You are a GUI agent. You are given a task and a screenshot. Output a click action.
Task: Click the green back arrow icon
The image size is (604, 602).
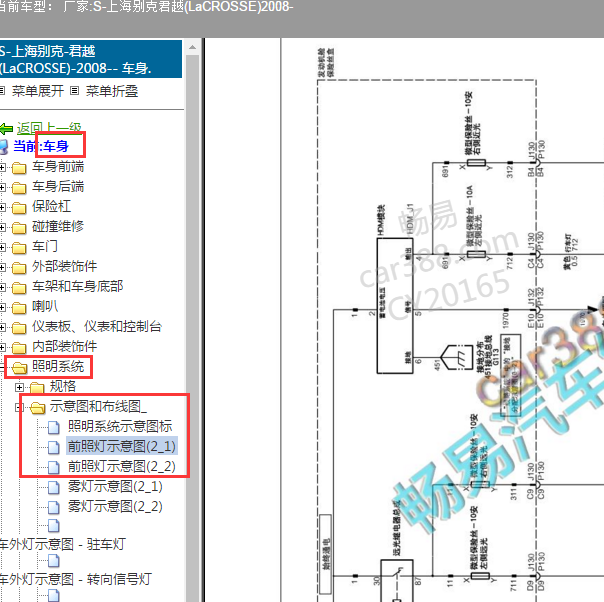coord(6,129)
